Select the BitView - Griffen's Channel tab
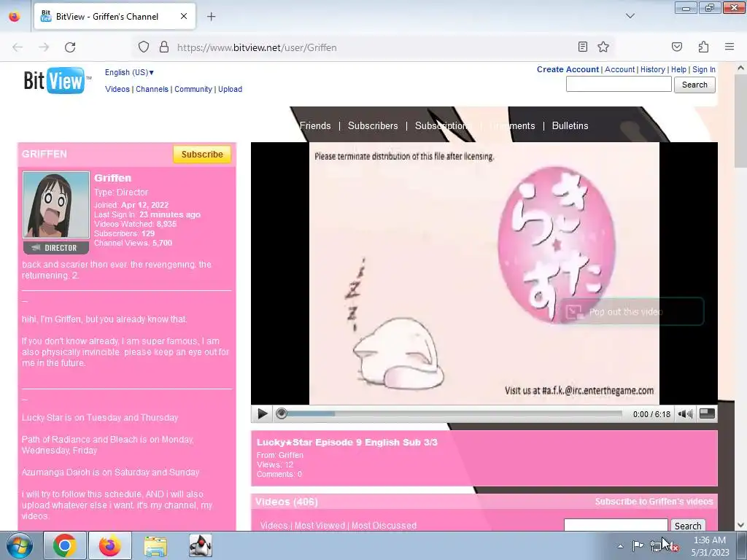The height and width of the screenshot is (560, 747). pyautogui.click(x=115, y=16)
